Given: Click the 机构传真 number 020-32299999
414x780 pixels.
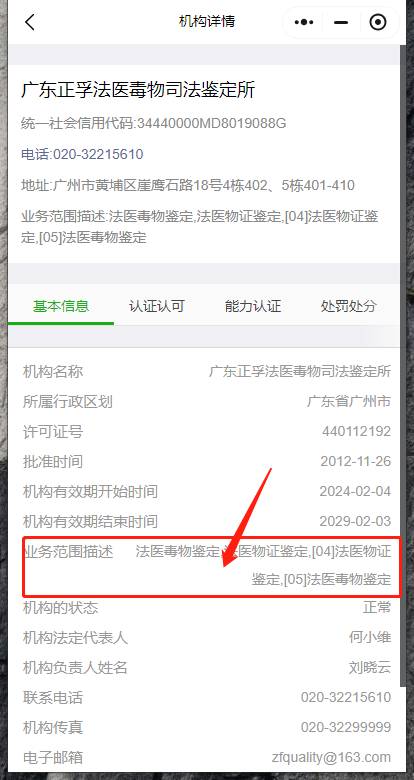Looking at the screenshot, I should 346,727.
